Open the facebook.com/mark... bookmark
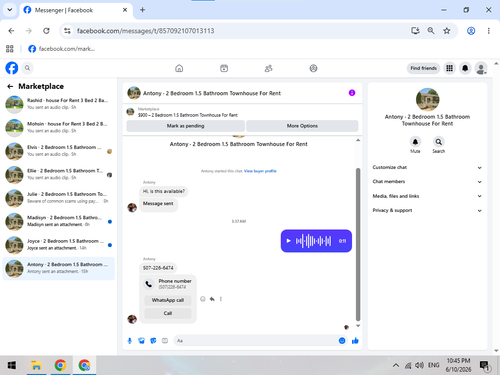The image size is (500, 375). coord(62,49)
